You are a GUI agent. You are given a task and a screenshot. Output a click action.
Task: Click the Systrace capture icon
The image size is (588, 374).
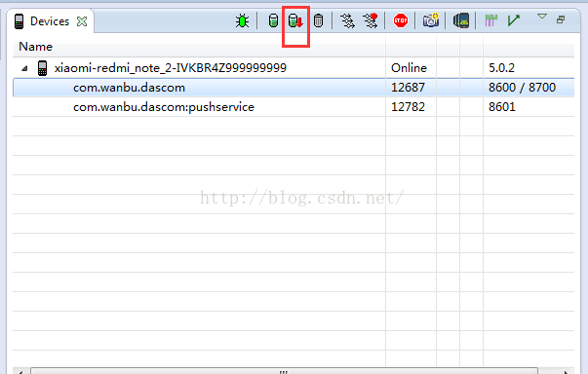pyautogui.click(x=490, y=20)
